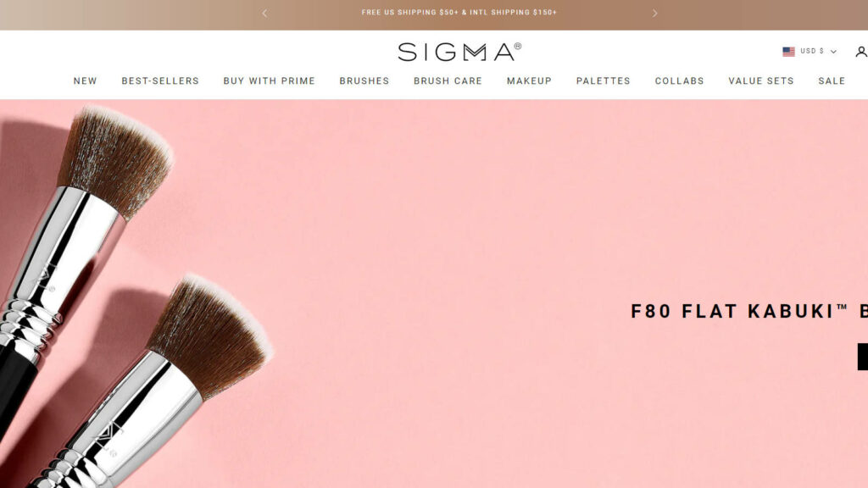Open the BRUSHES menu

point(364,80)
